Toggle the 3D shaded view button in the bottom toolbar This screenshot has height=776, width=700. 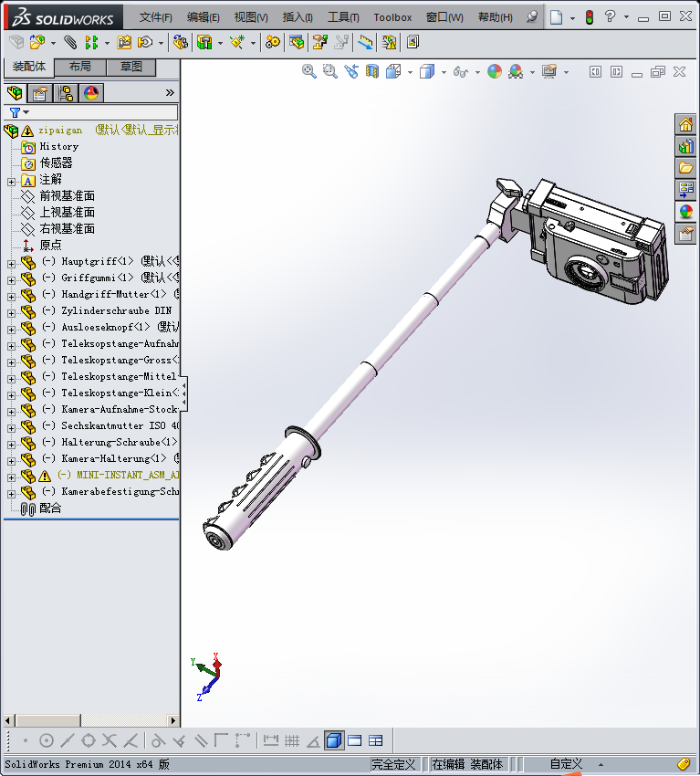[x=334, y=741]
